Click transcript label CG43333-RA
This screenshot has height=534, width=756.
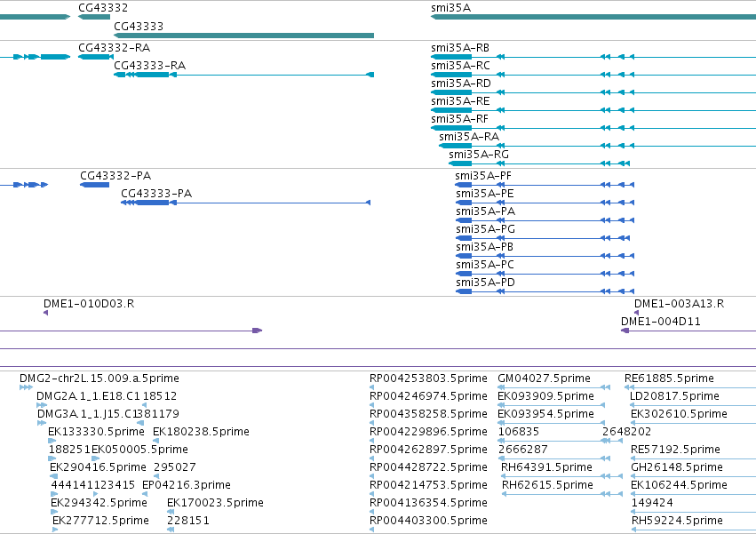[x=150, y=66]
